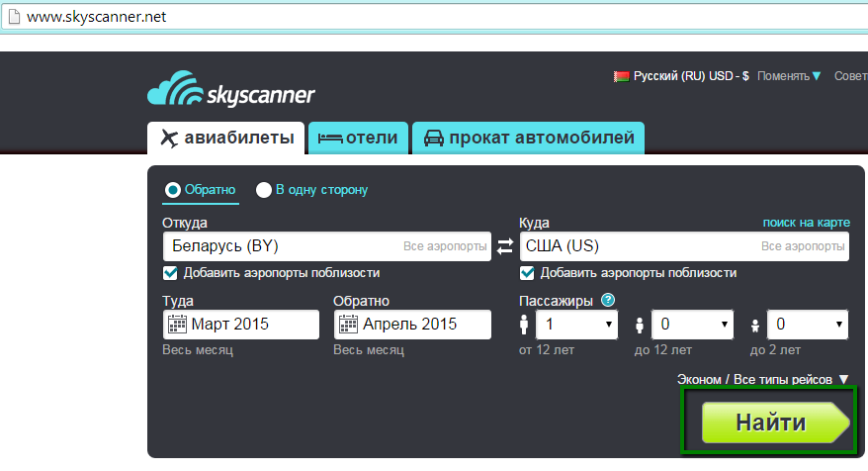868x471 pixels.
Task: Switch to the прокат автомобилей tab
Action: (x=529, y=138)
